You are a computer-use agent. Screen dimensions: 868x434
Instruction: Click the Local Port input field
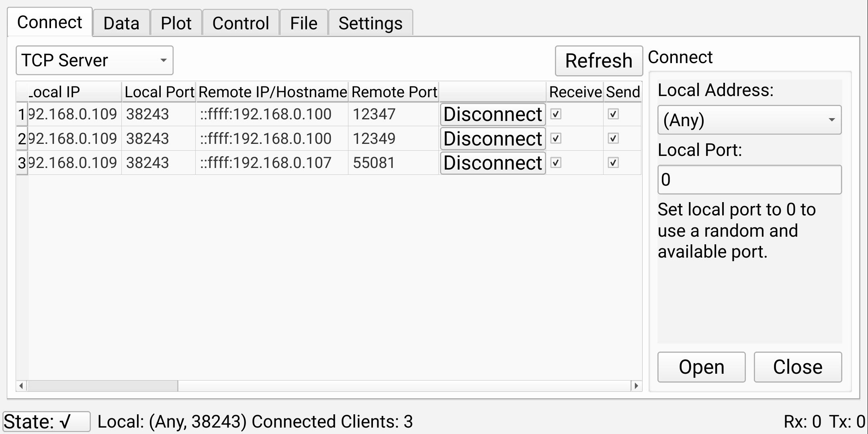pyautogui.click(x=749, y=180)
